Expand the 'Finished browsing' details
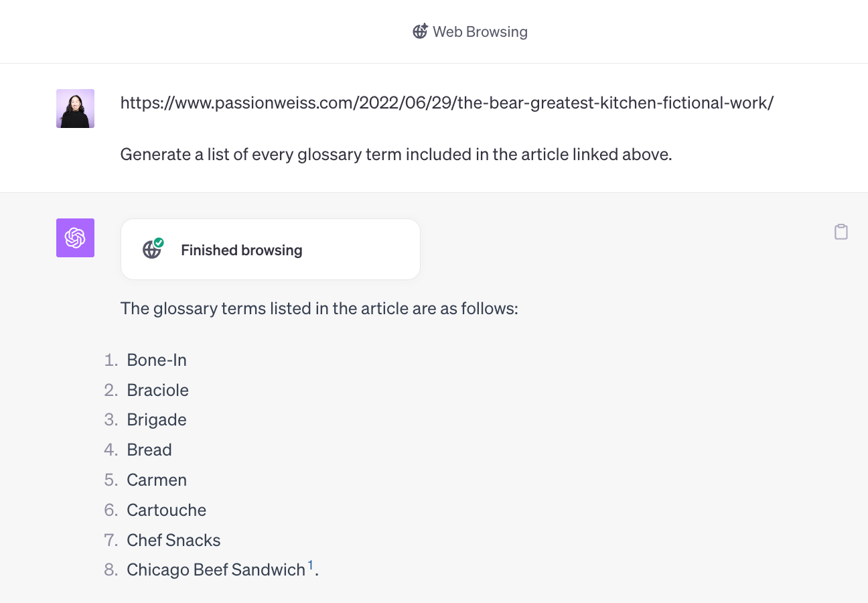868x603 pixels. coord(242,251)
